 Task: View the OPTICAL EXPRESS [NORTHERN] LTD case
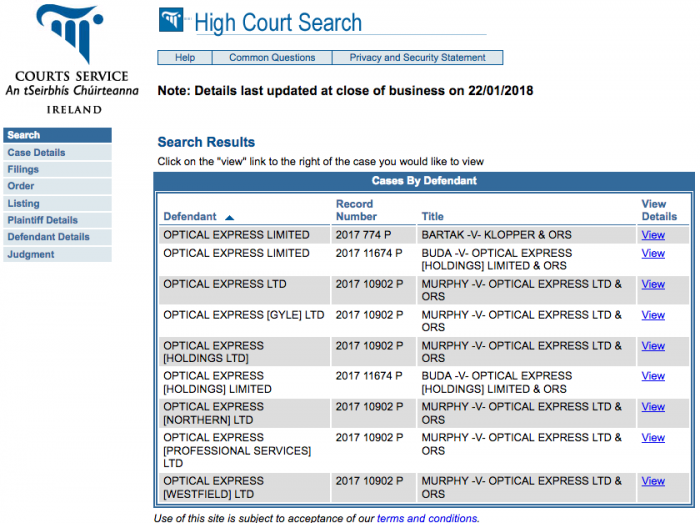point(653,407)
